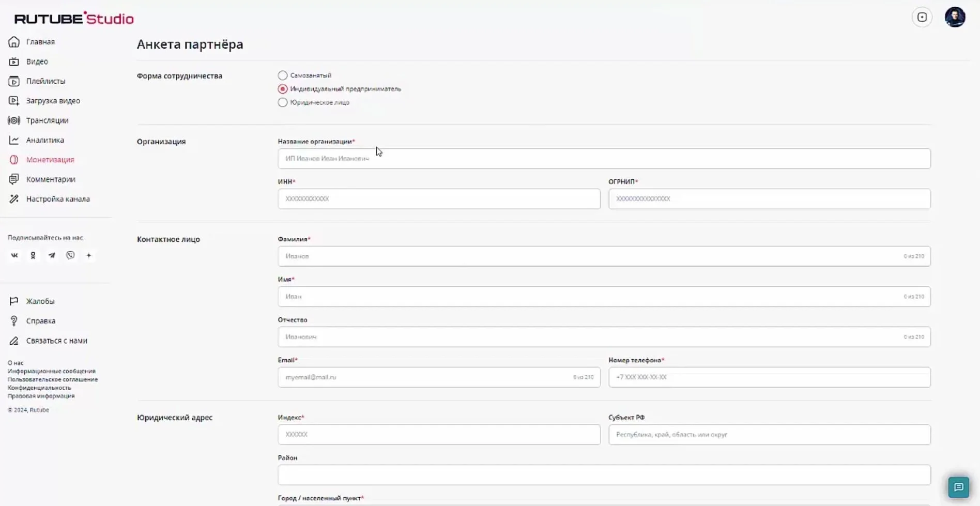Click the four-point star social icon
The width and height of the screenshot is (980, 506).
(x=89, y=255)
